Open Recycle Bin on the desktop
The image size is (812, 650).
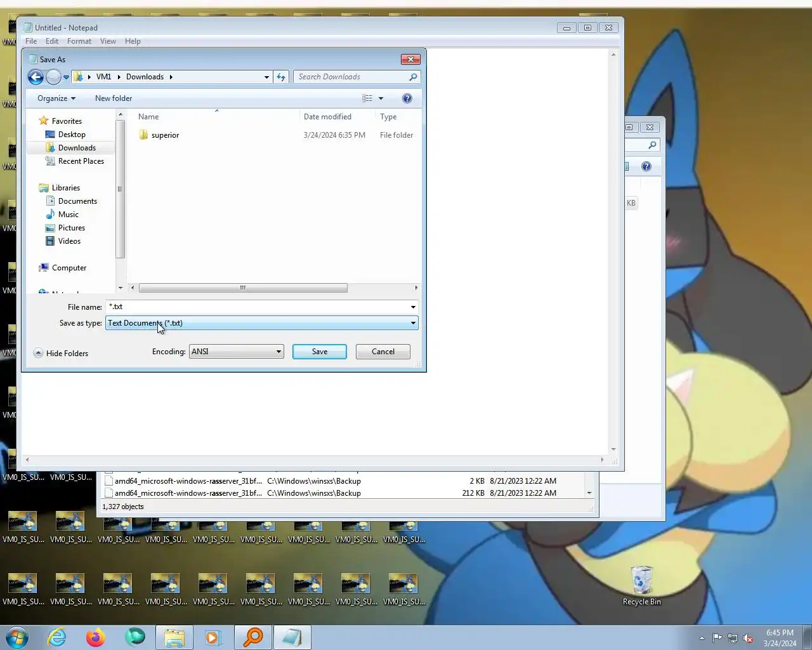click(x=641, y=585)
